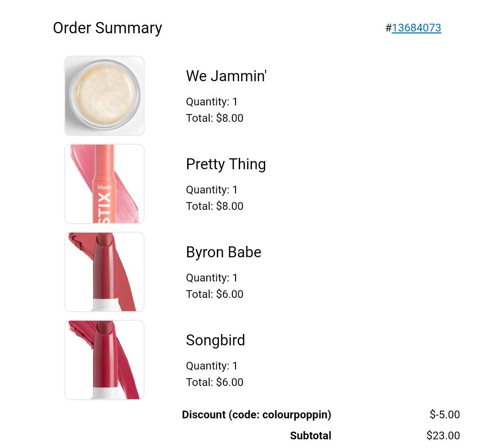Click the Pretty Thing blush stix thumbnail
This screenshot has height=448, width=493.
105,184
